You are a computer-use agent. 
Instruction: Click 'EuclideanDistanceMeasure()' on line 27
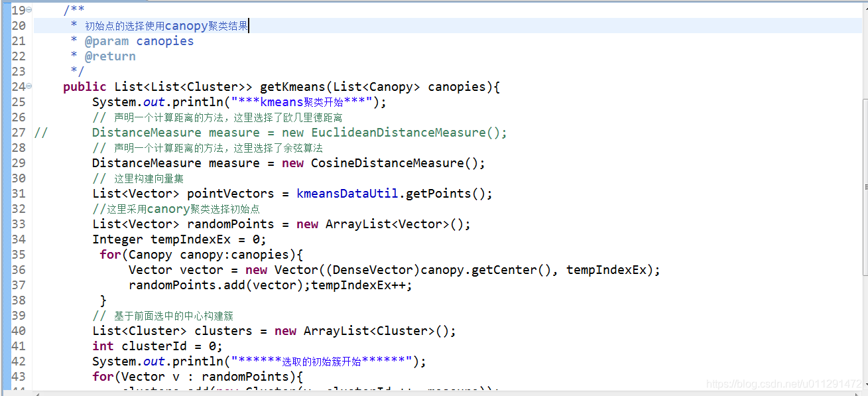(406, 133)
